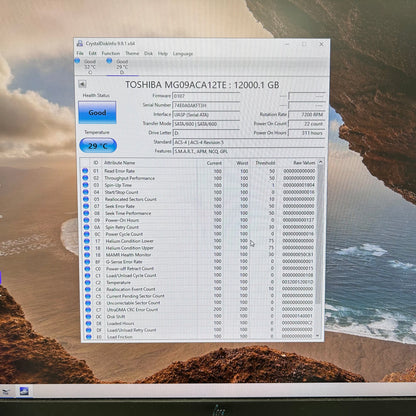Click the Worst column header
The height and width of the screenshot is (416, 416).
point(242,163)
